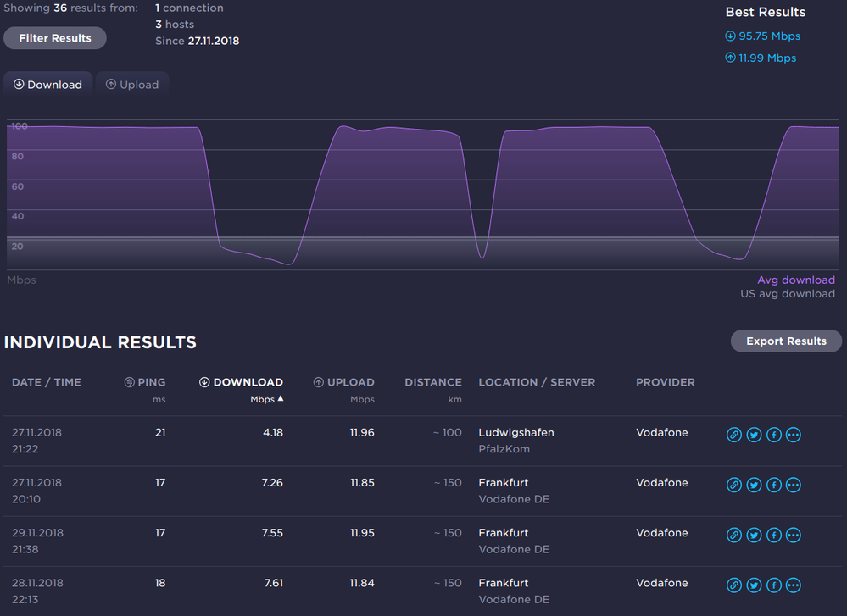
Task: Sort by DISTANCE column header
Action: point(433,382)
